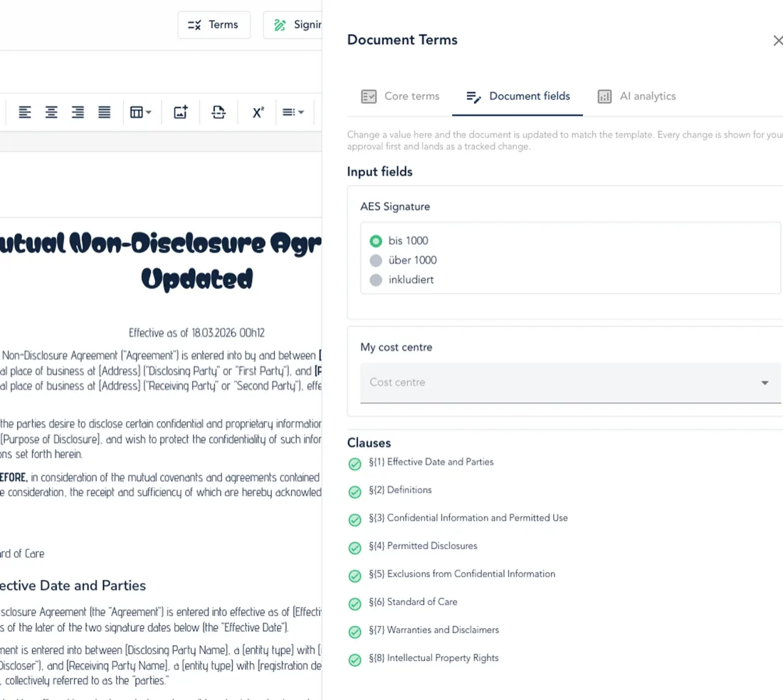The image size is (783, 700).
Task: Click the 'ective Date and Parties' document heading
Action: [x=73, y=585]
